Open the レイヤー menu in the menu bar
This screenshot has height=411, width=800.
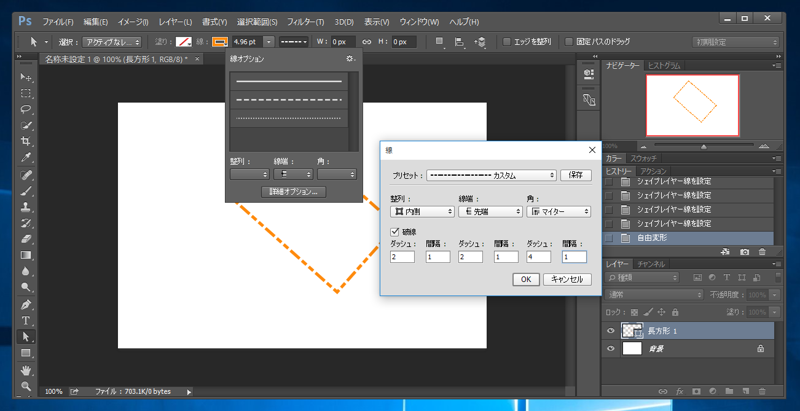coord(175,22)
